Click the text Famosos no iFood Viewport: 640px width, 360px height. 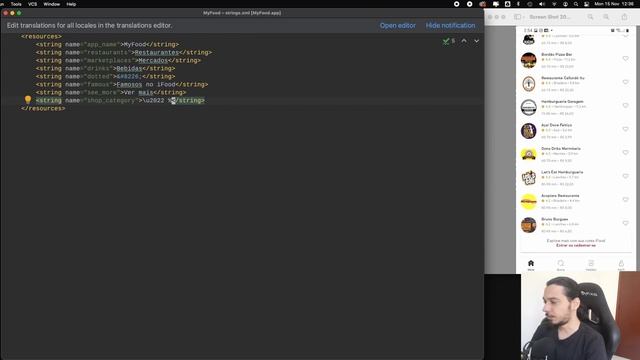pyautogui.click(x=146, y=84)
